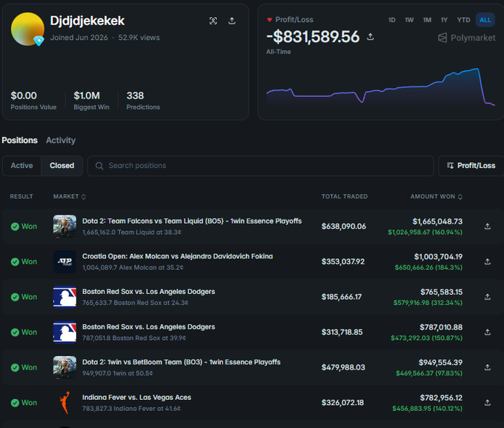Select the 1W chart range

[409, 20]
